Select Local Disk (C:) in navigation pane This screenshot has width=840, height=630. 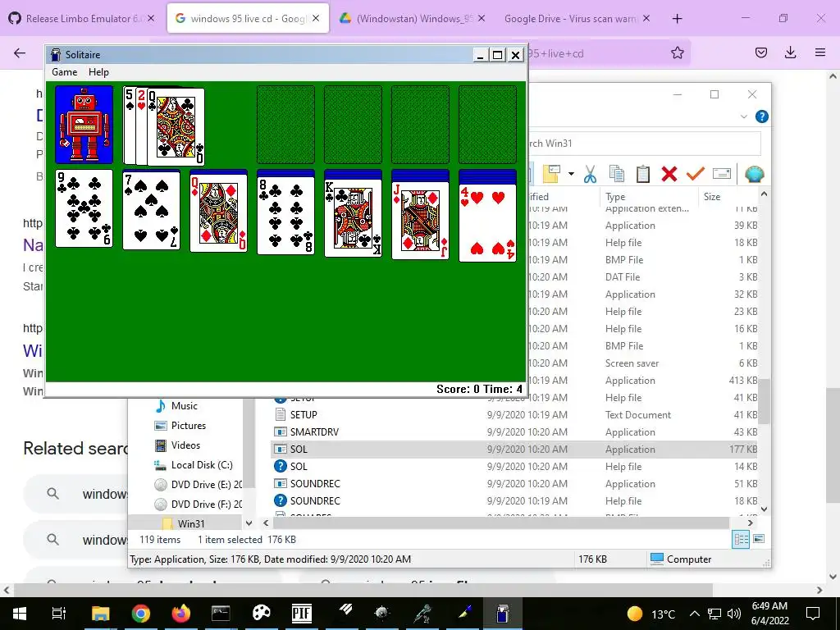click(202, 465)
